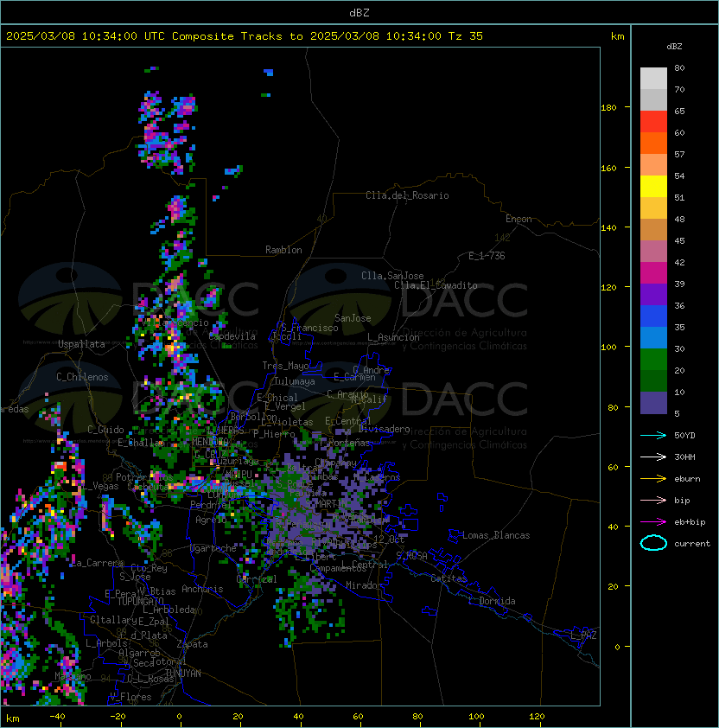Click the 'Uspallata' map label

point(81,344)
